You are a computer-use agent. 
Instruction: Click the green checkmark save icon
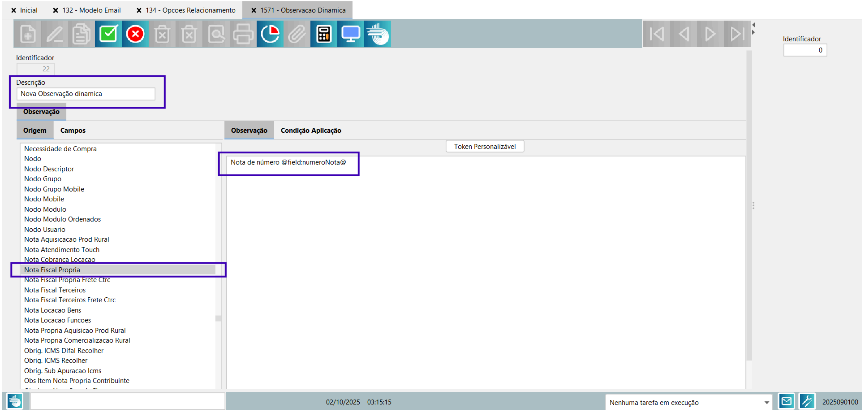click(x=108, y=34)
